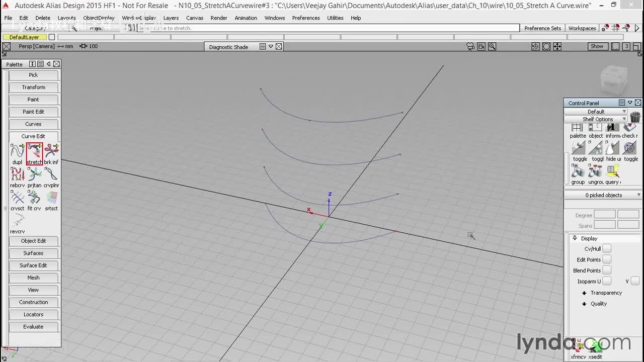Open the Control Panel down-arrow menu
This screenshot has width=644, height=362.
[x=630, y=103]
